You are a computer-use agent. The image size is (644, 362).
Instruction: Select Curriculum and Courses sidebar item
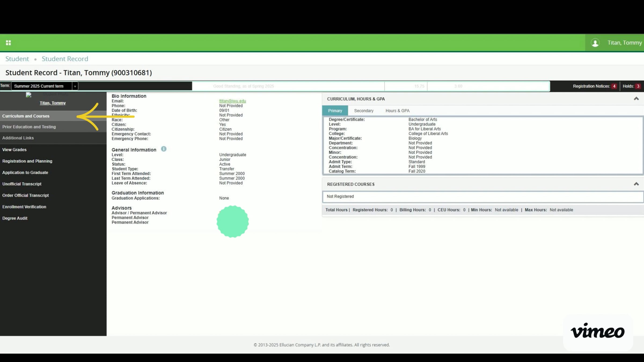(26, 116)
